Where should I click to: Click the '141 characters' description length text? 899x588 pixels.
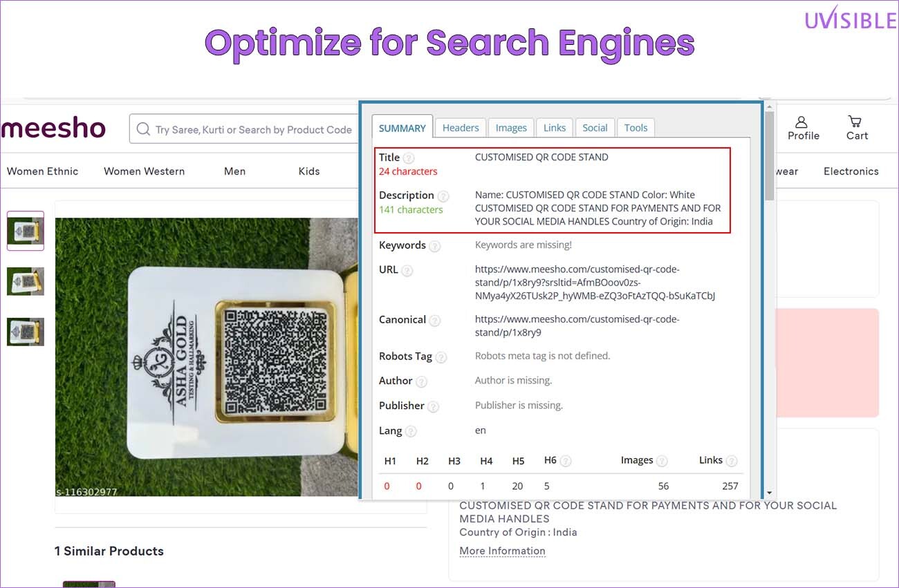[x=411, y=209]
